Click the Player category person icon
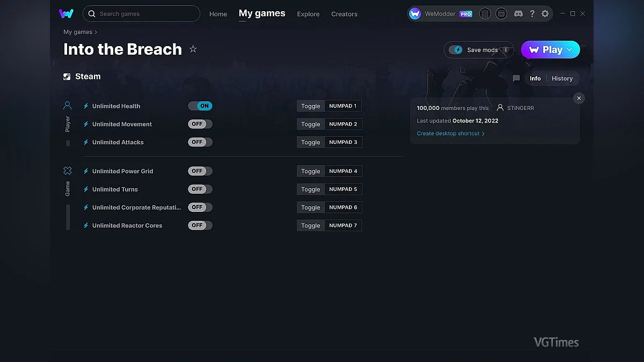Image resolution: width=644 pixels, height=362 pixels. (x=68, y=106)
